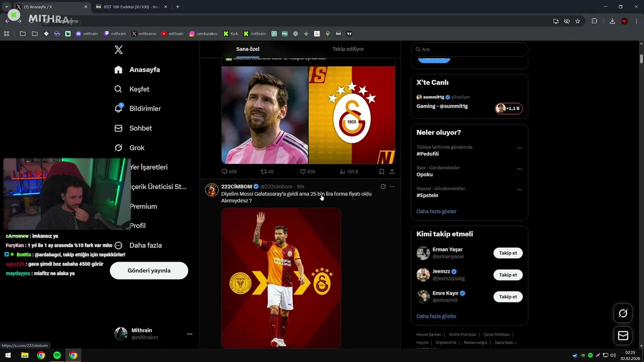This screenshot has width=644, height=362.
Task: Open Erman Yaşar profile avatar
Action: pyautogui.click(x=423, y=253)
